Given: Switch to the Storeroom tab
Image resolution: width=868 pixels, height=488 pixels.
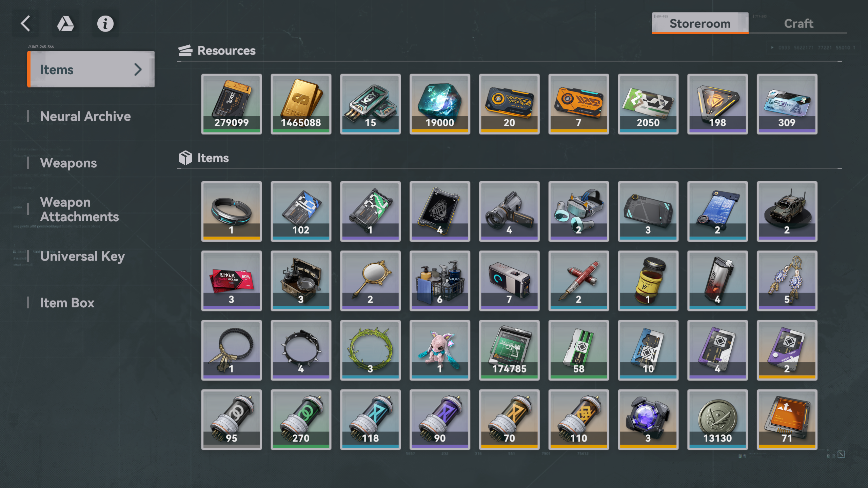Looking at the screenshot, I should coord(700,23).
